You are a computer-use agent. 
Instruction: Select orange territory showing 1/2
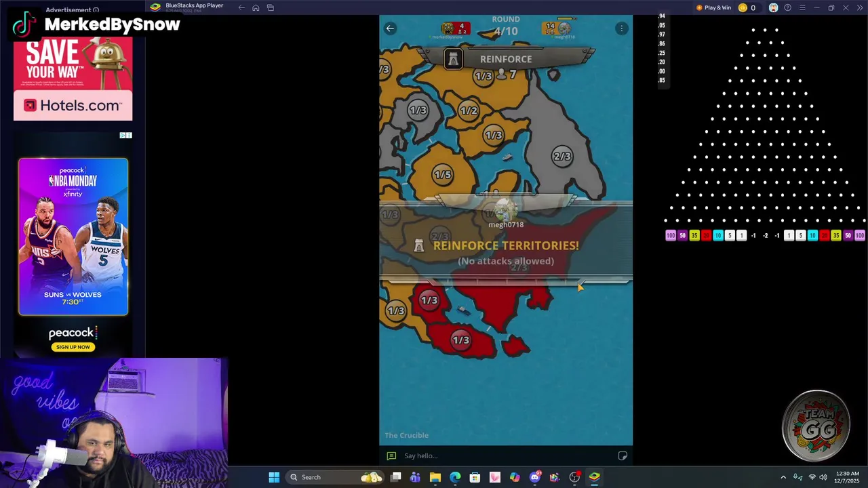coord(469,110)
